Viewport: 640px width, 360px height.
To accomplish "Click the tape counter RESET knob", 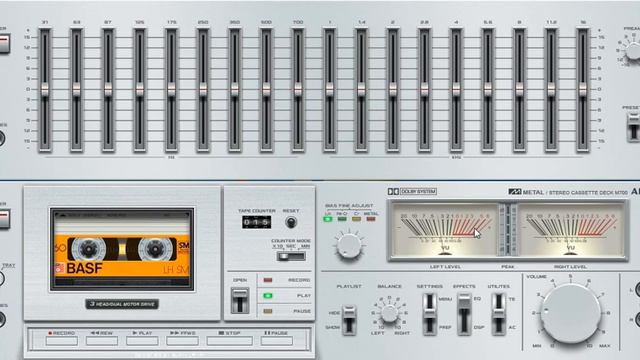I will click(291, 222).
